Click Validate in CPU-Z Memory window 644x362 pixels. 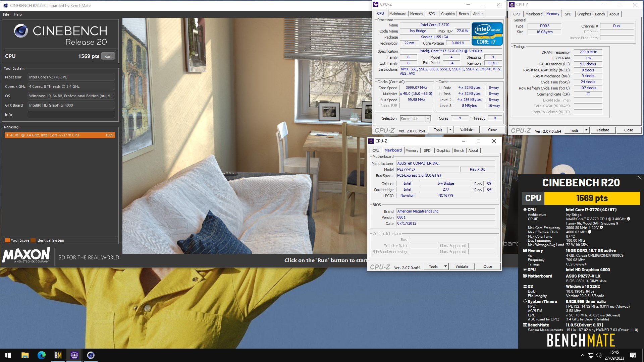click(x=603, y=130)
